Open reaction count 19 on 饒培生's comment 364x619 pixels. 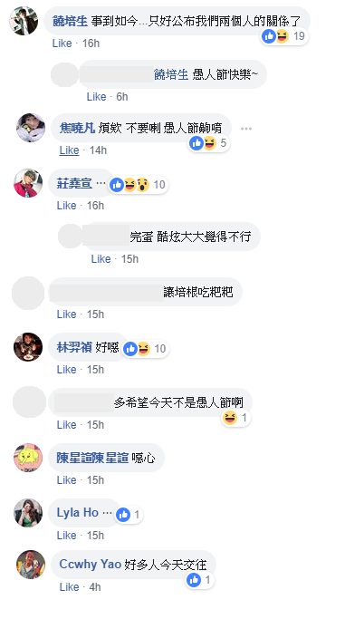(x=284, y=36)
